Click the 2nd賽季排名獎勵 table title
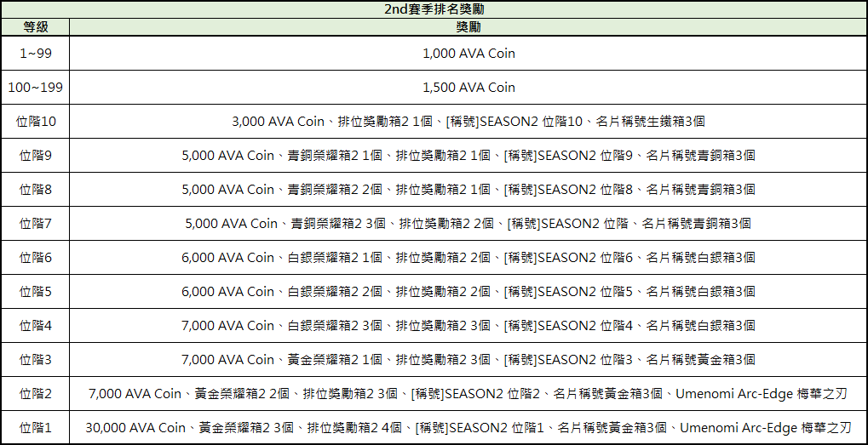This screenshot has height=445, width=868. pyautogui.click(x=434, y=10)
